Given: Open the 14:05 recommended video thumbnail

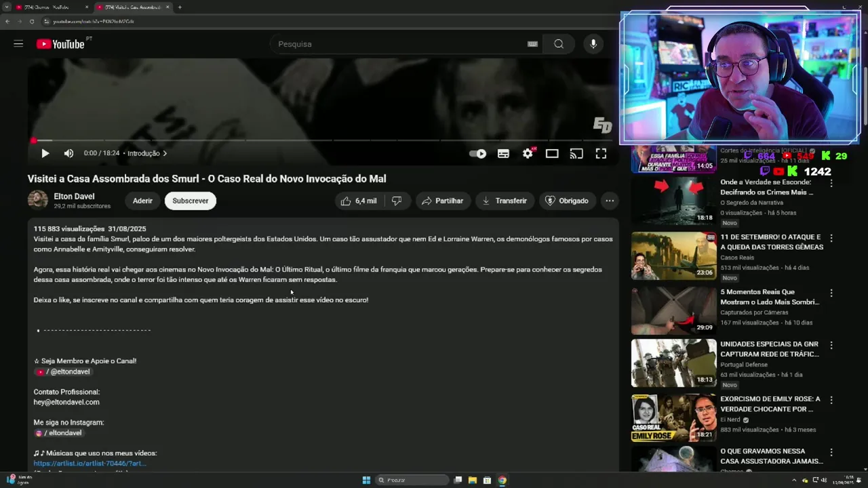Looking at the screenshot, I should coord(673,159).
